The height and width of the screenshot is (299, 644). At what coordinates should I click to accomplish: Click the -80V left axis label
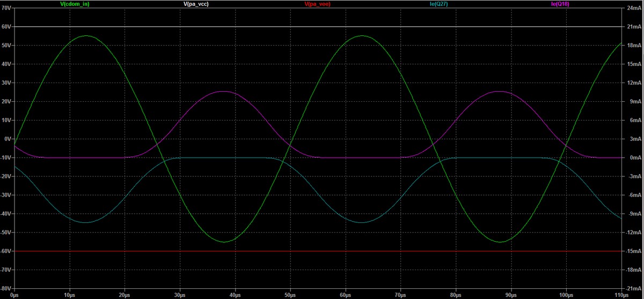tap(6, 288)
